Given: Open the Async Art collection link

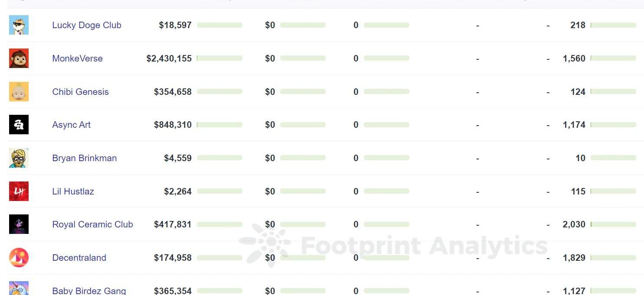Looking at the screenshot, I should coord(71,125).
